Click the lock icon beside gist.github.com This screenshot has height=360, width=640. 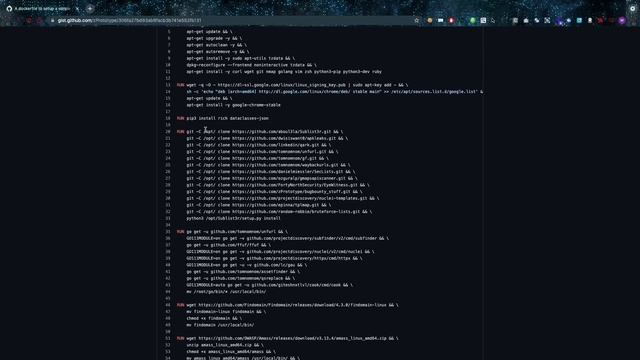[x=52, y=20]
